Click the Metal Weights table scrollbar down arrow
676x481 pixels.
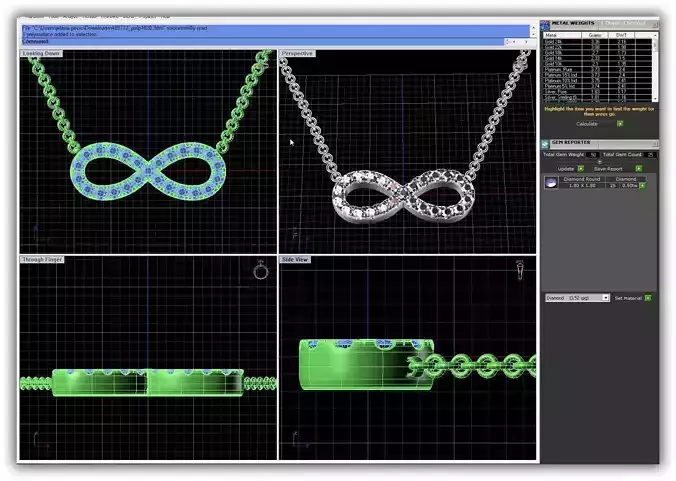[x=655, y=99]
